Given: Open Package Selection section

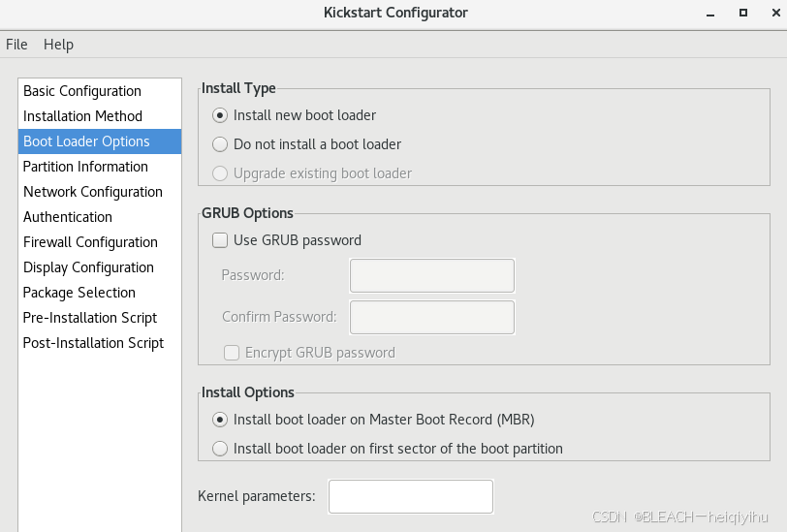Looking at the screenshot, I should coord(100,293).
